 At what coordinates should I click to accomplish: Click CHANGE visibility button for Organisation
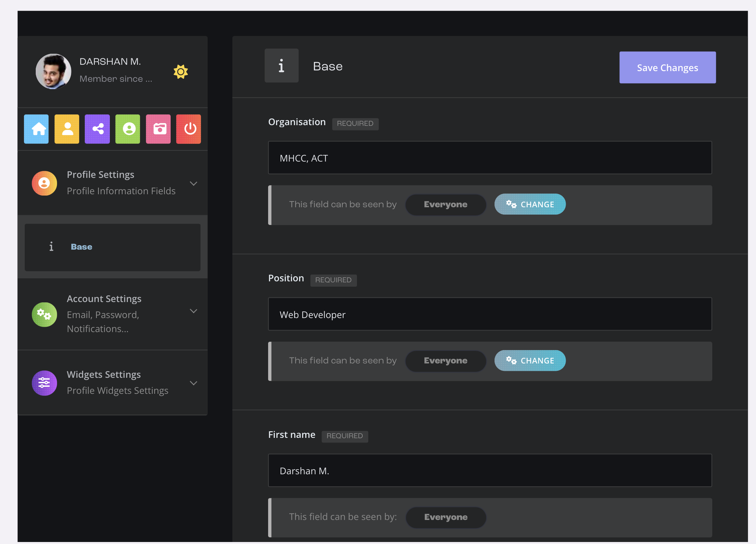(530, 204)
